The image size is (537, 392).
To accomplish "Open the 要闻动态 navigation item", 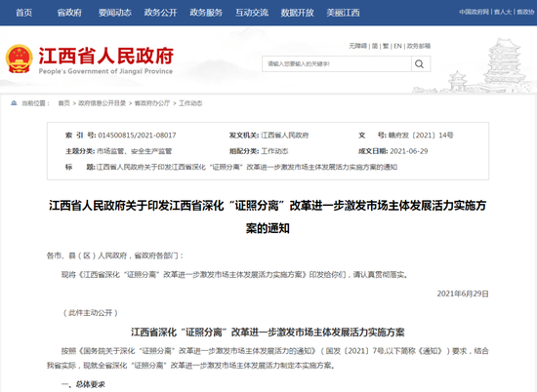I will [115, 13].
